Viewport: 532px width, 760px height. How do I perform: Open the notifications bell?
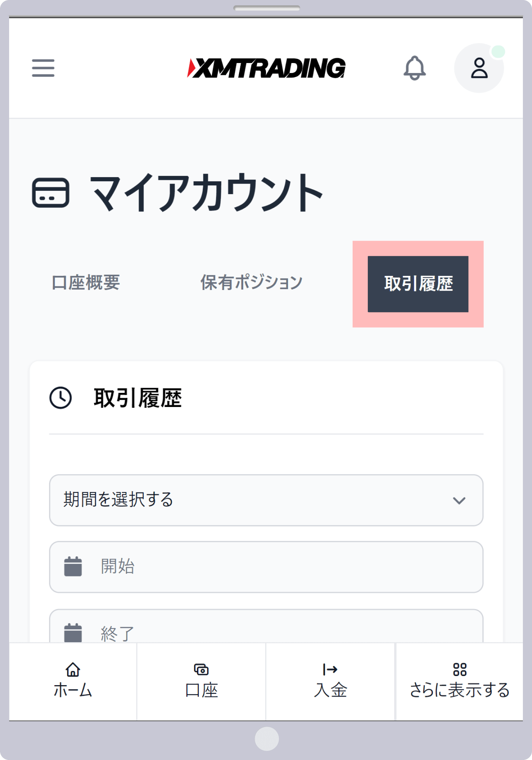[415, 68]
